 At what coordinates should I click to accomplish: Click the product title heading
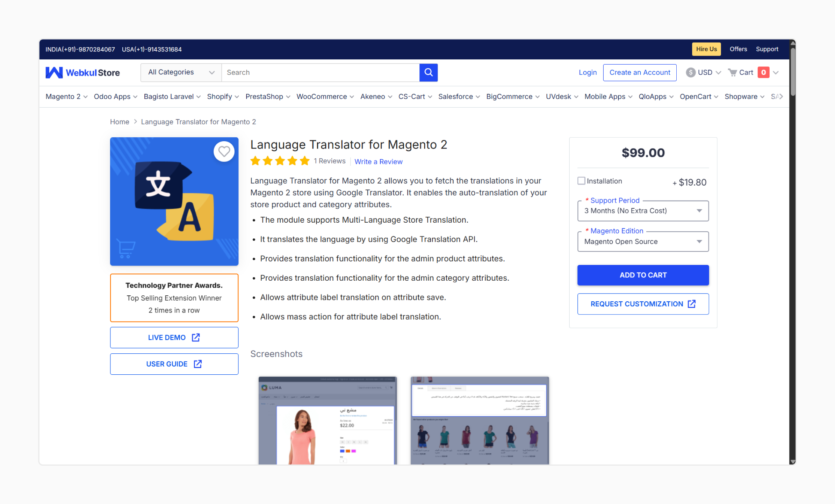click(x=348, y=145)
